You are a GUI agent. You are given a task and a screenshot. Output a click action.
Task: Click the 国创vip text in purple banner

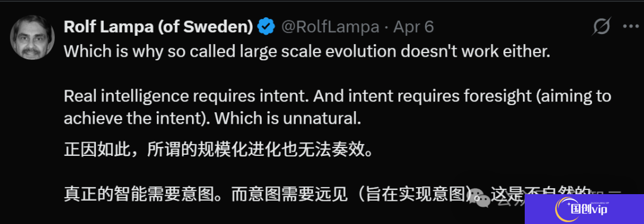589,208
